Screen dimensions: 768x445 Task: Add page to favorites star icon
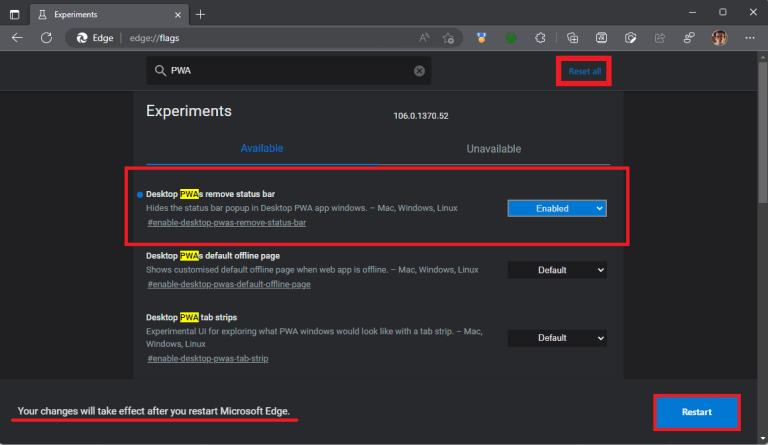click(448, 38)
